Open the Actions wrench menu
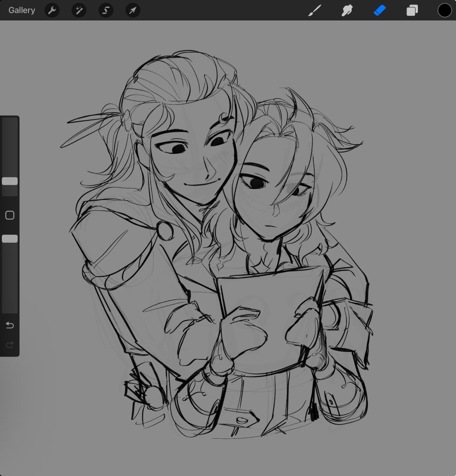This screenshot has height=476, width=456. [x=52, y=10]
